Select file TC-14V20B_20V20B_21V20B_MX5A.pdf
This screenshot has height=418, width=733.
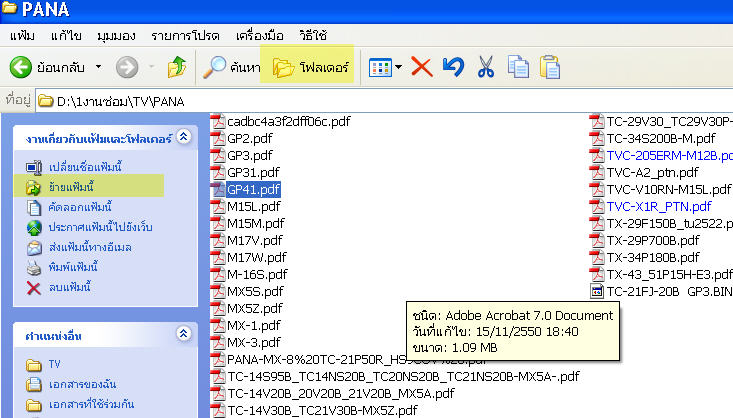tap(341, 393)
